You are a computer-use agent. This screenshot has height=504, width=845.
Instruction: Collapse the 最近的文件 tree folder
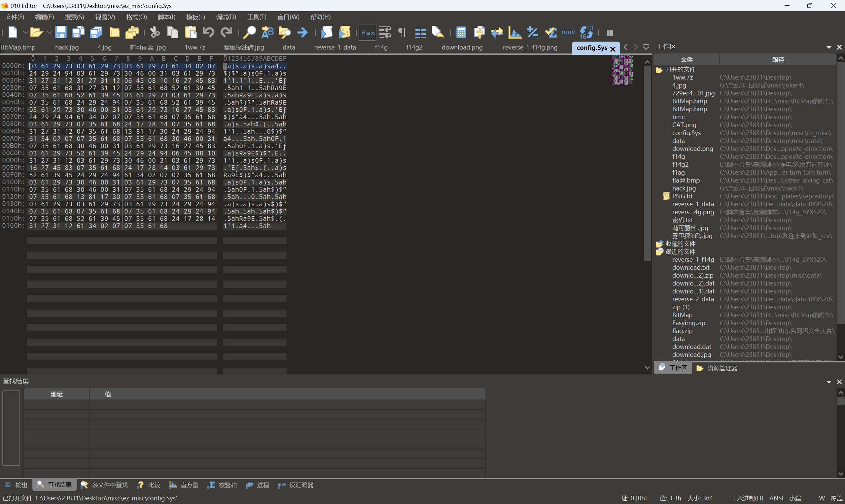[x=659, y=252]
